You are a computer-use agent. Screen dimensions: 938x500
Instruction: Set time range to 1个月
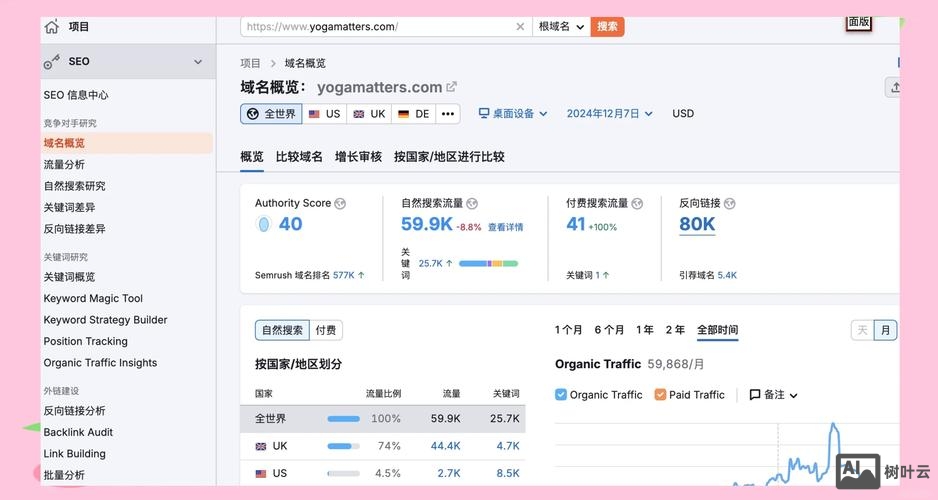568,330
